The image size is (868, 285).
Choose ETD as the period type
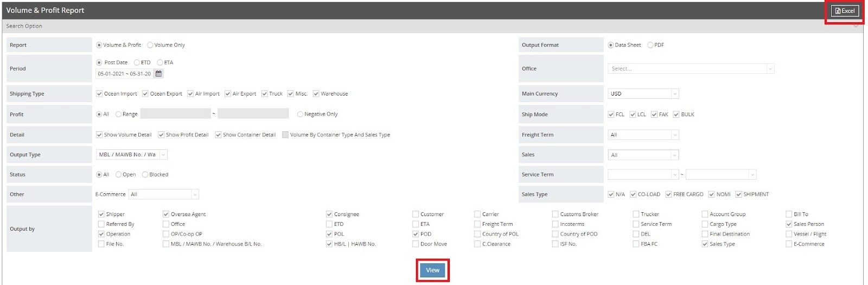[x=137, y=62]
